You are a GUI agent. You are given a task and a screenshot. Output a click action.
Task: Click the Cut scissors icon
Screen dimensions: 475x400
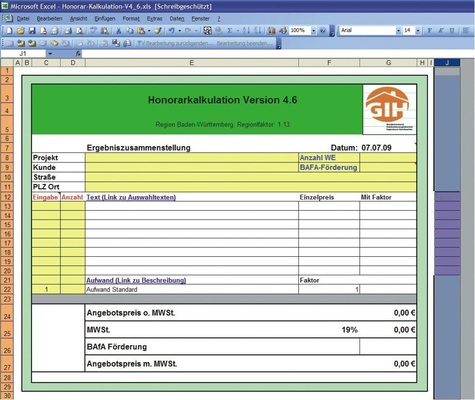[x=118, y=31]
